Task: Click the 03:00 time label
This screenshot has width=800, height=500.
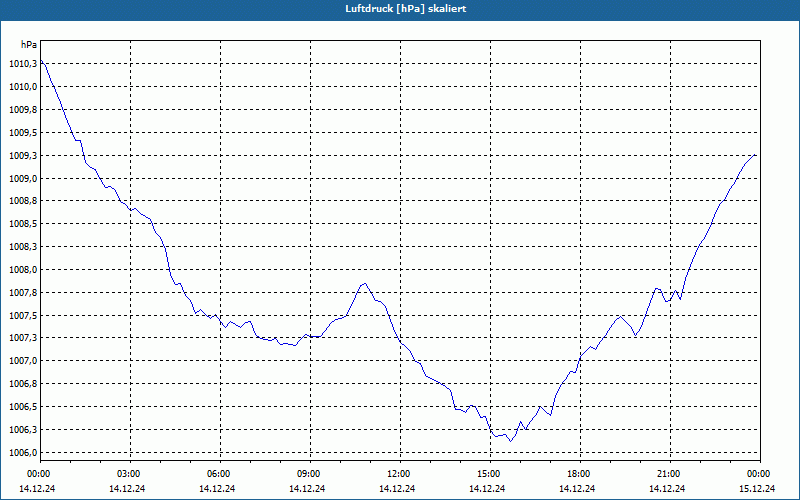Action: (x=130, y=474)
